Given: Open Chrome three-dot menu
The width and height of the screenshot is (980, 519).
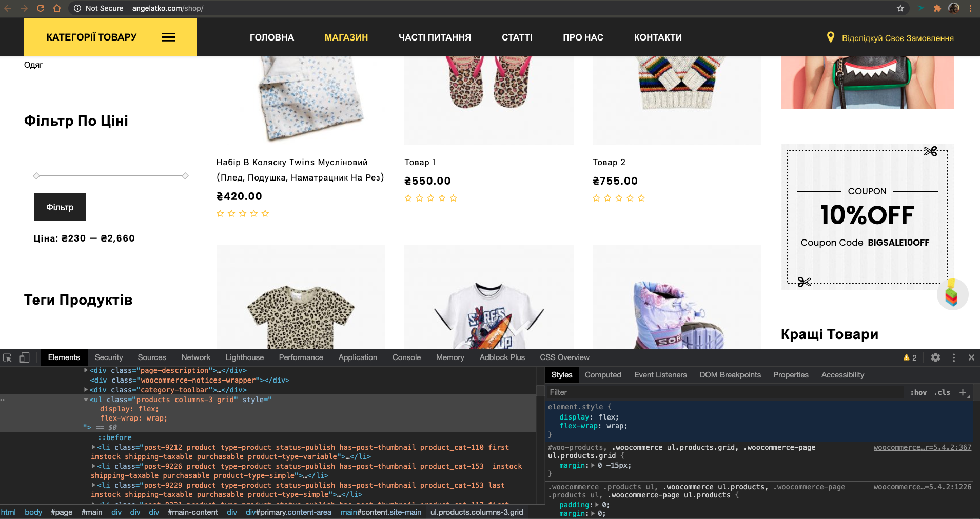Looking at the screenshot, I should point(971,8).
